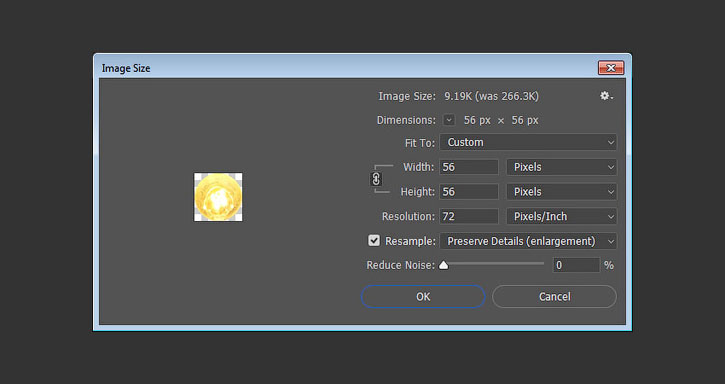
Task: Click the Reduce Noise slider handle
Action: (x=443, y=265)
